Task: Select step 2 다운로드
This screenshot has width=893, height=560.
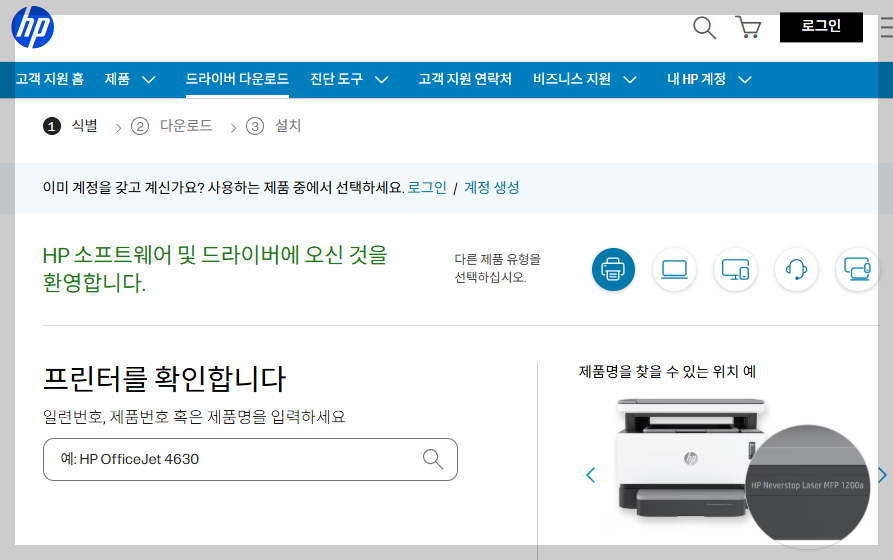Action: 171,126
